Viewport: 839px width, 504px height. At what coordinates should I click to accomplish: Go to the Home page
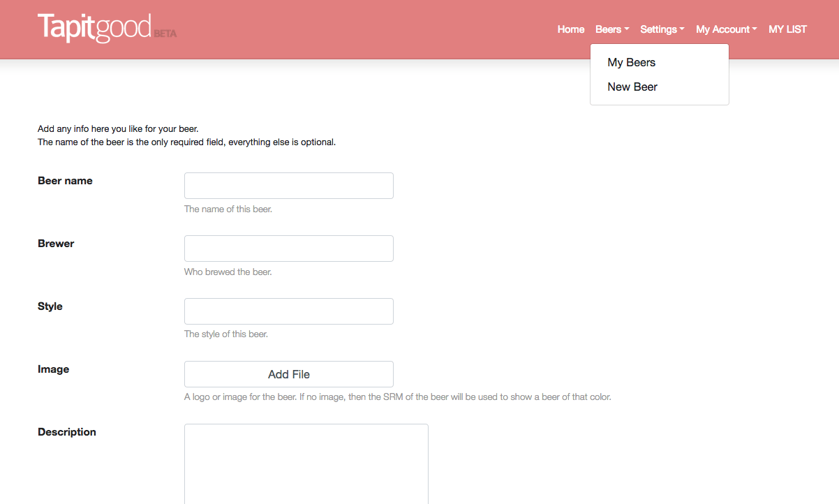pos(570,29)
